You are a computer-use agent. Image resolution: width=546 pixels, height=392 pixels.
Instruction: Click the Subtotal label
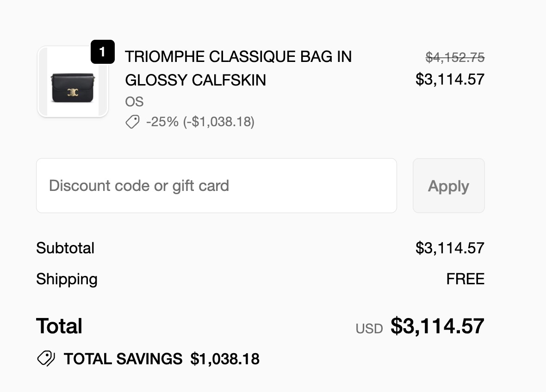[65, 248]
